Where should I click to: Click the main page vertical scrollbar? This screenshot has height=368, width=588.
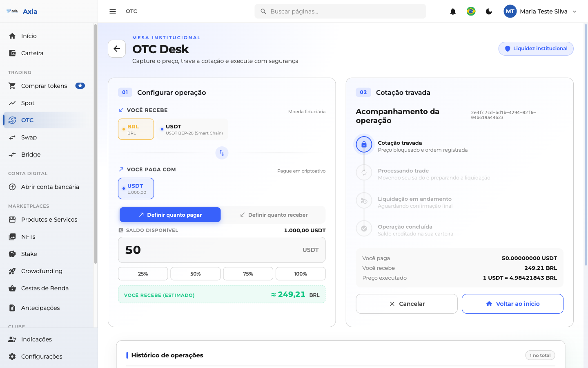pyautogui.click(x=586, y=145)
